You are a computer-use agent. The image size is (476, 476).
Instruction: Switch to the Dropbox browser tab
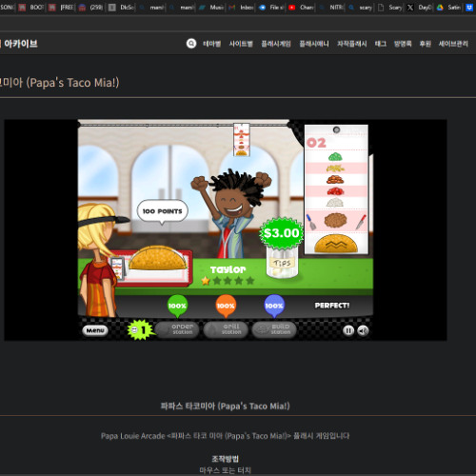[469, 8]
